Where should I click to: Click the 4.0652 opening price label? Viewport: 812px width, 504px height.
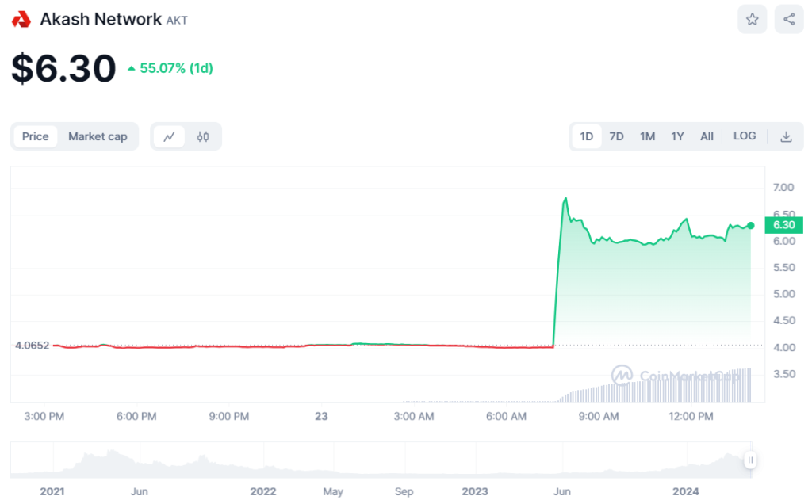(32, 346)
